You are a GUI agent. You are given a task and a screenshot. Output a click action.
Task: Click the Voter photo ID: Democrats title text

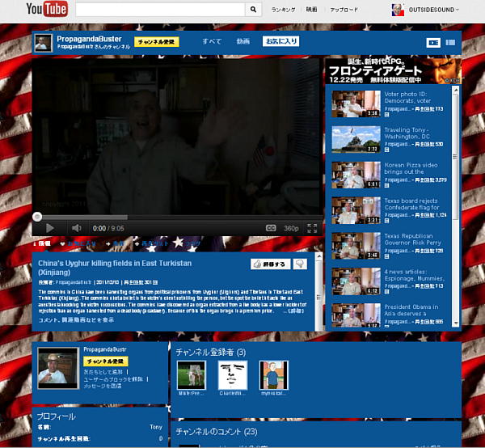pyautogui.click(x=407, y=98)
